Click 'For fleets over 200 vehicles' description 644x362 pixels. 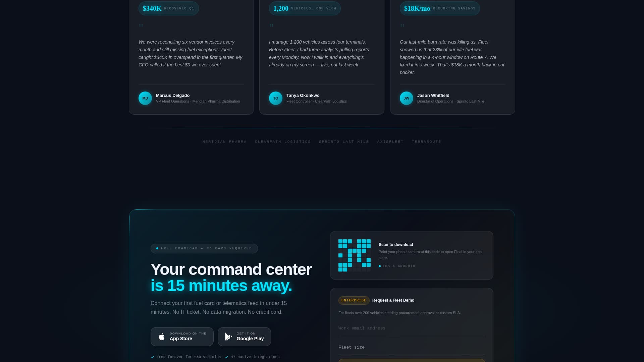pyautogui.click(x=399, y=313)
